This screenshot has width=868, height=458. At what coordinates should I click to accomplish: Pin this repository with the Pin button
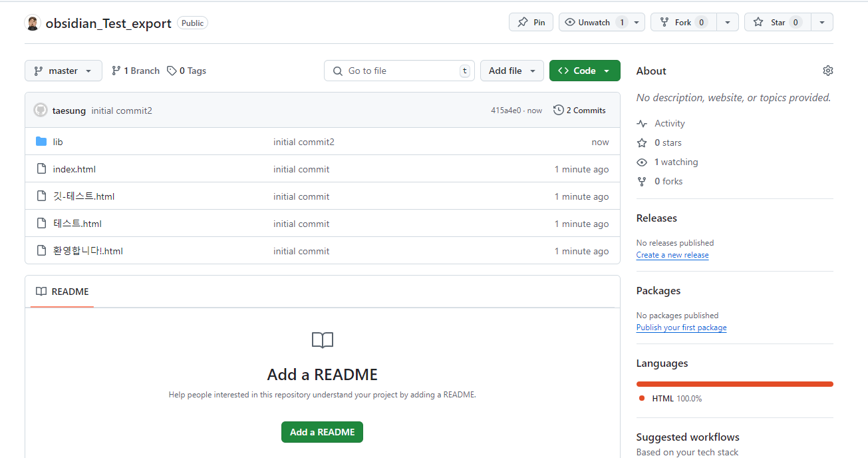531,23
